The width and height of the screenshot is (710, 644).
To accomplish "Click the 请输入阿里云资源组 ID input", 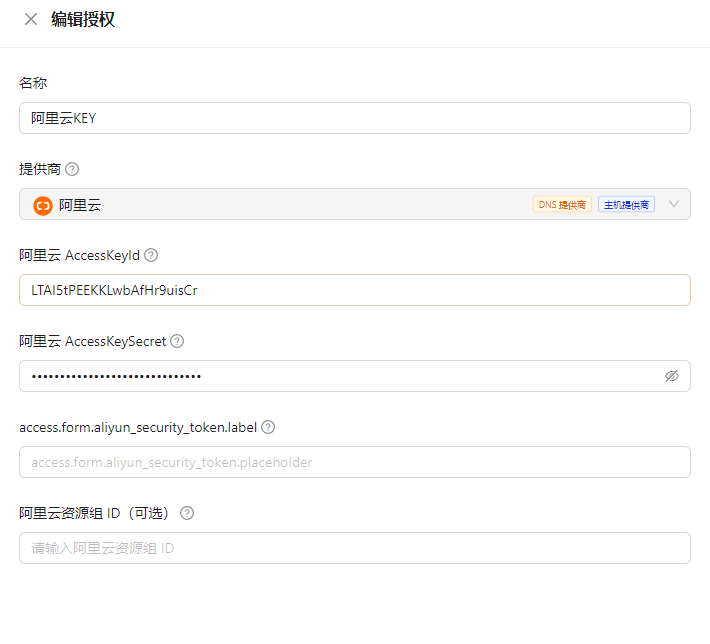I will (354, 548).
